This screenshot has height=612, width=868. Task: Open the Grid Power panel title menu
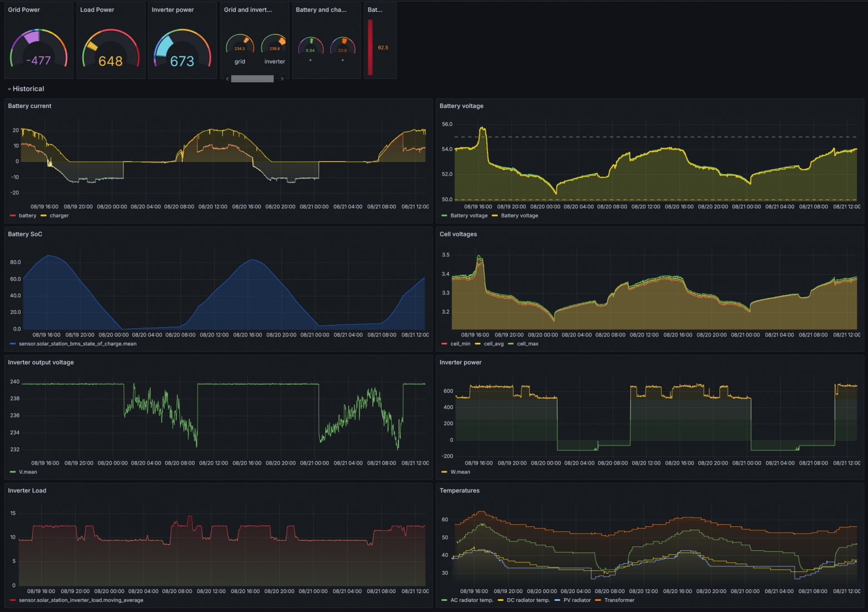[24, 10]
